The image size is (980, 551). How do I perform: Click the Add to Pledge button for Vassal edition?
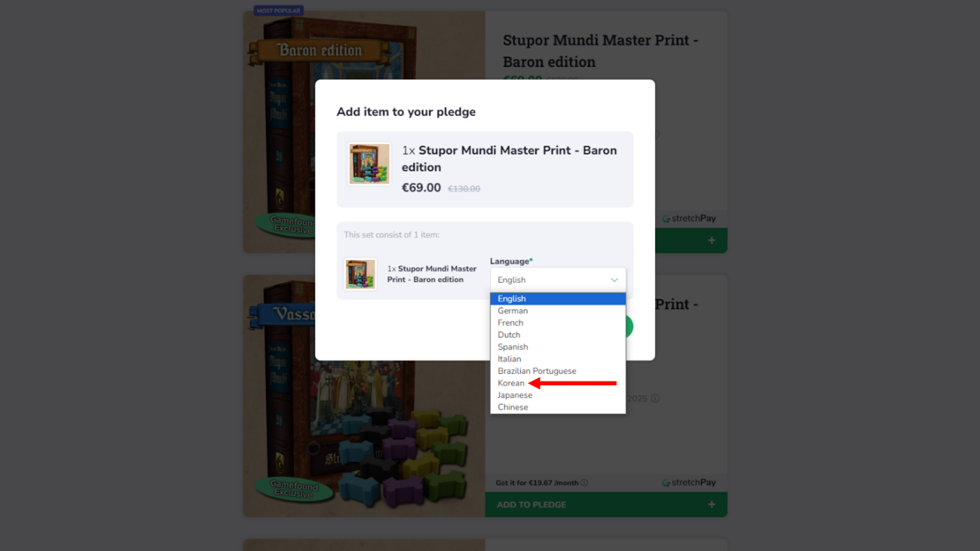coord(606,504)
